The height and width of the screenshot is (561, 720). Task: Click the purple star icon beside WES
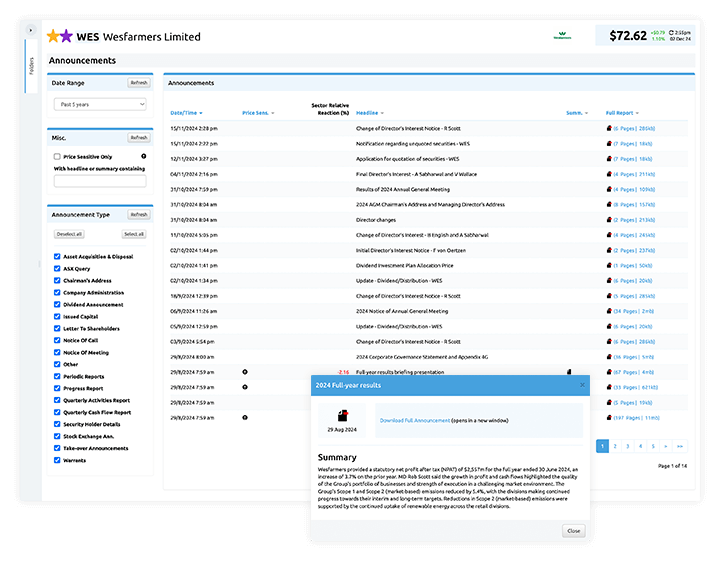67,36
